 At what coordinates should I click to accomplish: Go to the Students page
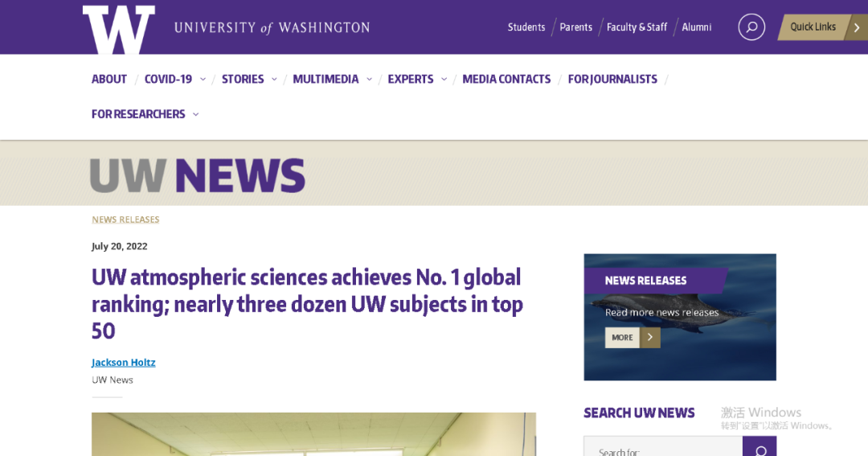(526, 27)
